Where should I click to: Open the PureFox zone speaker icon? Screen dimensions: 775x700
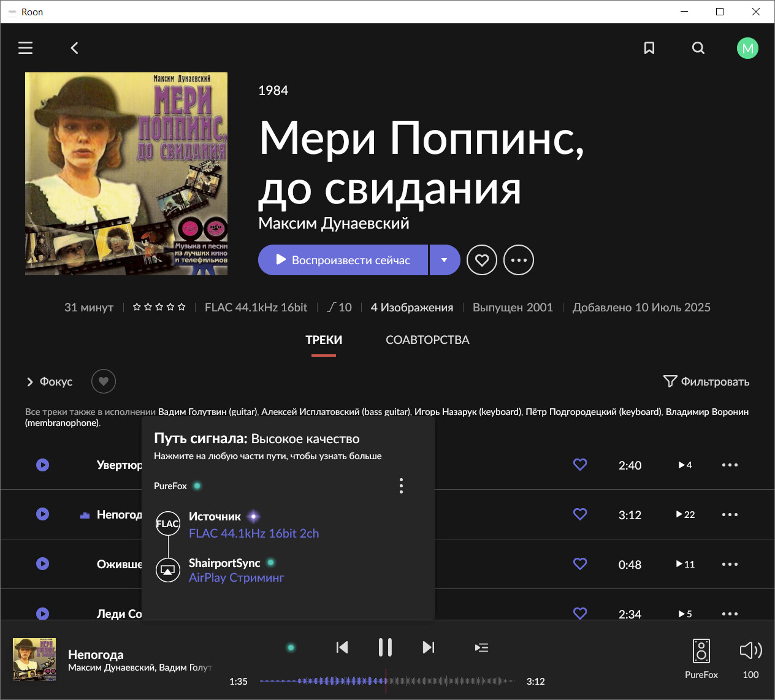click(x=701, y=651)
